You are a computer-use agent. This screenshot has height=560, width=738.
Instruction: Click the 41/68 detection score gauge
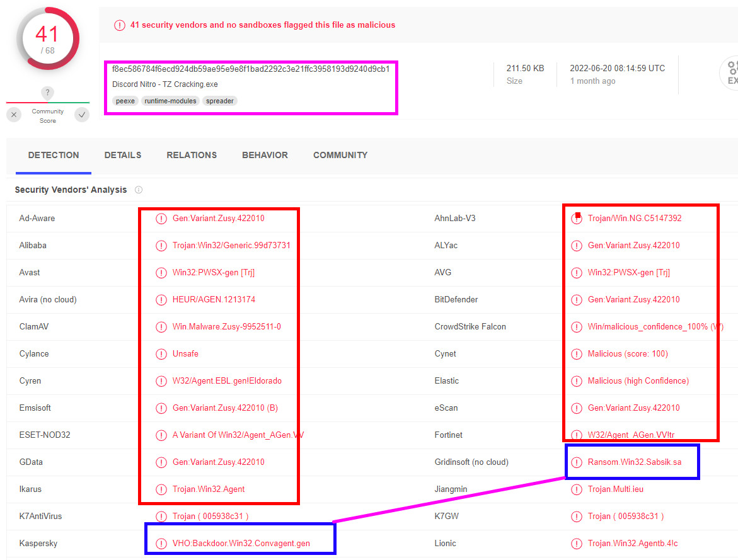click(47, 38)
